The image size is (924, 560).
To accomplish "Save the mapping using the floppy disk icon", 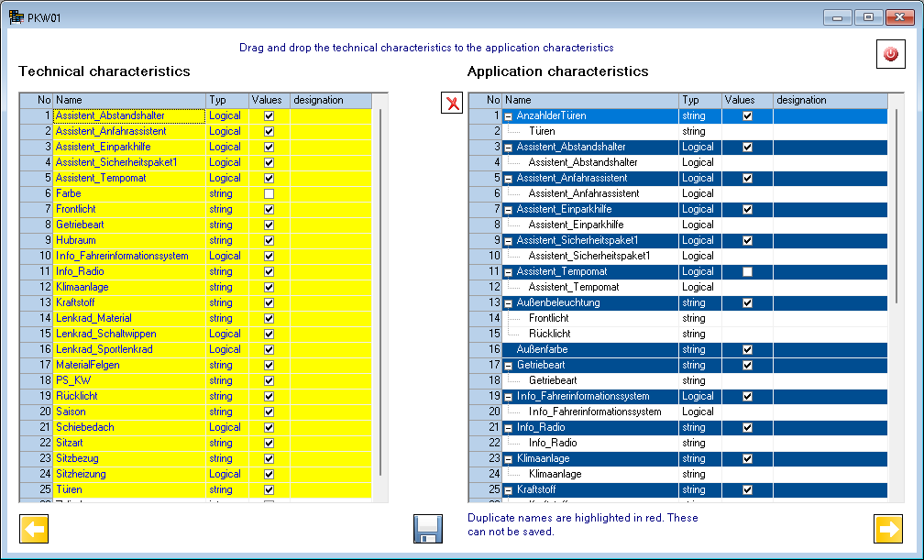I will (426, 529).
